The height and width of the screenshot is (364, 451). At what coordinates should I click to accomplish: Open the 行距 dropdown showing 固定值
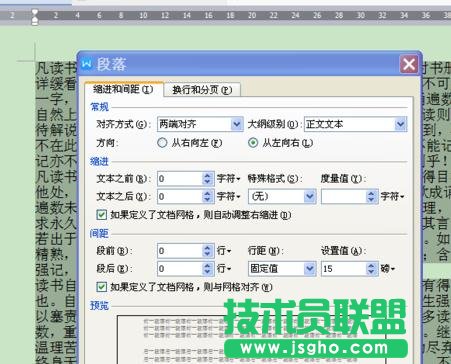point(282,268)
